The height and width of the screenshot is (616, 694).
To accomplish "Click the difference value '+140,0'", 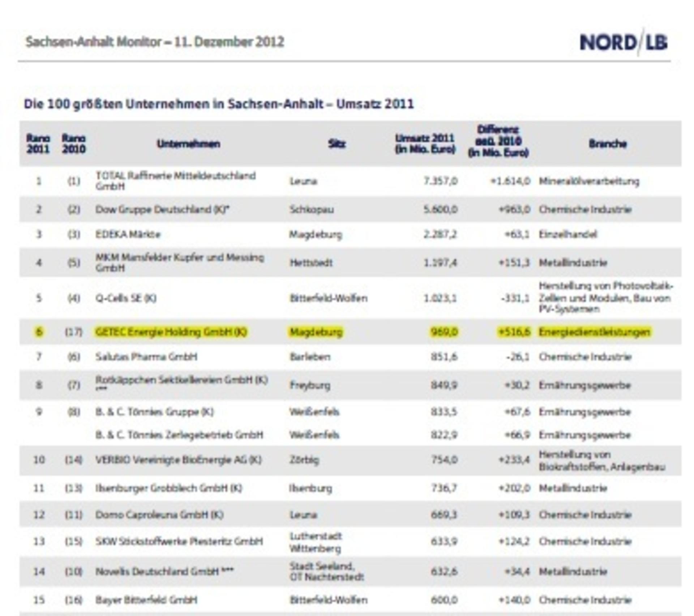I will pyautogui.click(x=514, y=600).
